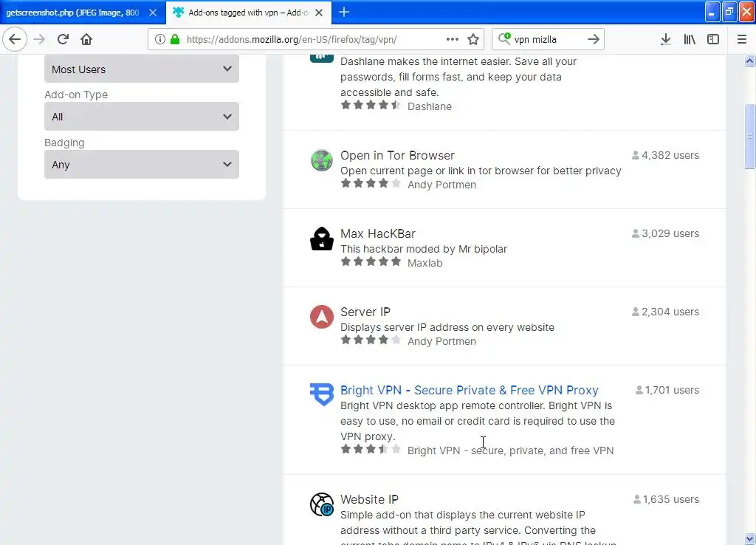This screenshot has height=545, width=756.
Task: Click Max HacKBar five-star rating
Action: tap(371, 262)
